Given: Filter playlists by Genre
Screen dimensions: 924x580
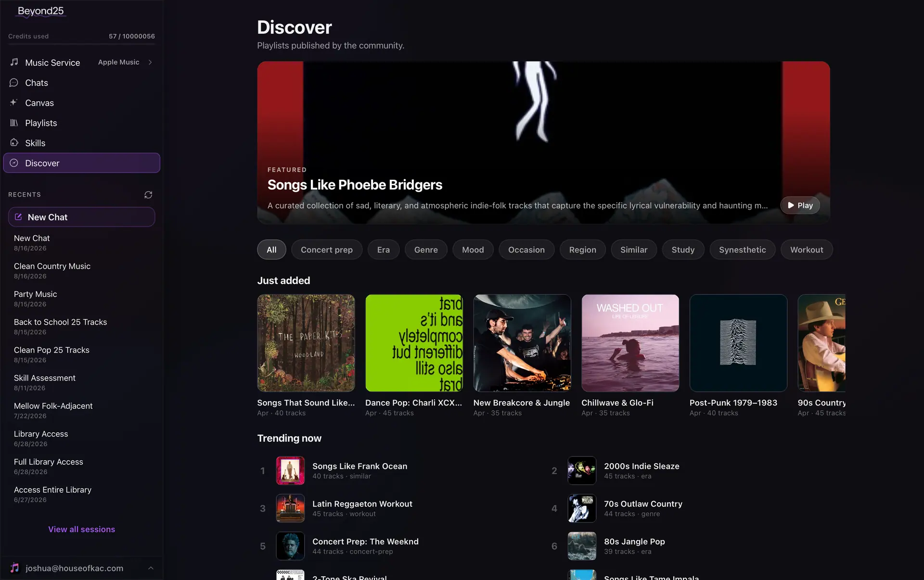Looking at the screenshot, I should point(426,250).
